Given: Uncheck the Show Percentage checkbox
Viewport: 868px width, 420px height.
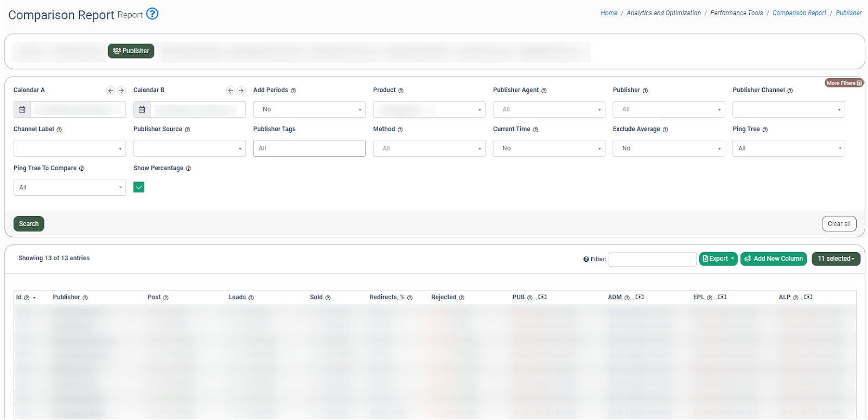Looking at the screenshot, I should [x=139, y=188].
